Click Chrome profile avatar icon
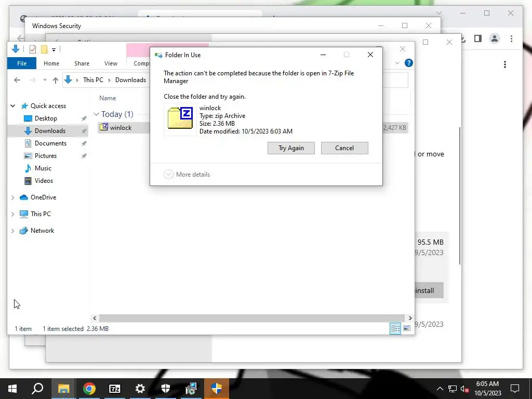Viewport: 532px width, 399px height. [495, 38]
